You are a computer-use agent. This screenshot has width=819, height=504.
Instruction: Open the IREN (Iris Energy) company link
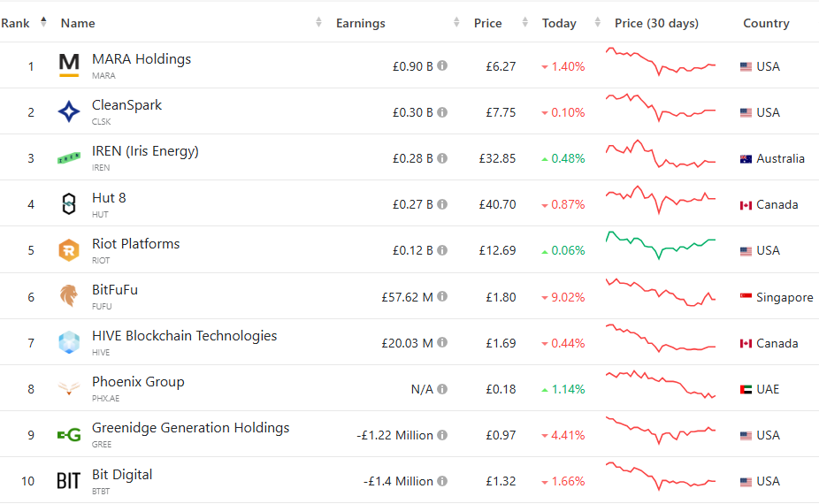pos(145,151)
